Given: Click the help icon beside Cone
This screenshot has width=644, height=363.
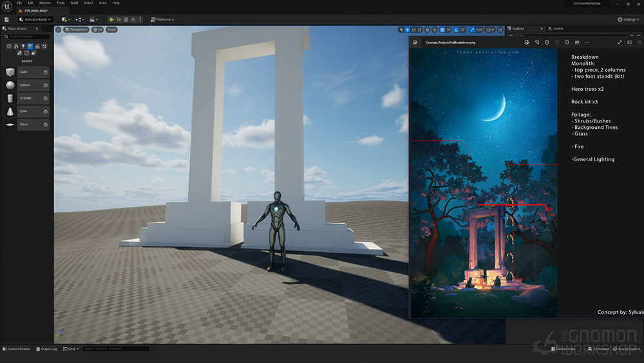Looking at the screenshot, I should (x=46, y=112).
